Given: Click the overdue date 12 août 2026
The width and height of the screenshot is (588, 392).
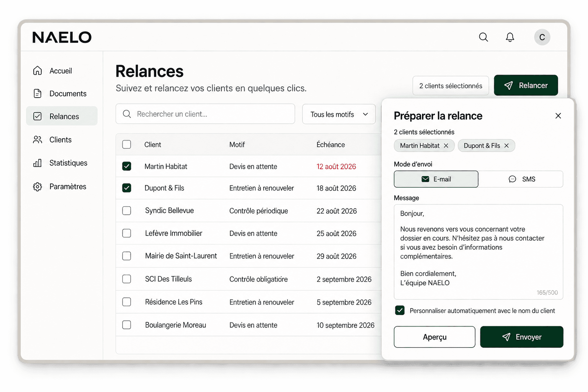Looking at the screenshot, I should coord(336,167).
